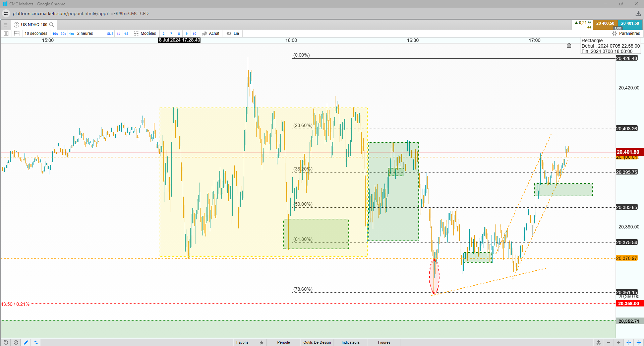Click the alert bell marker on the chart
Image resolution: width=644 pixels, height=346 pixels.
(x=569, y=45)
